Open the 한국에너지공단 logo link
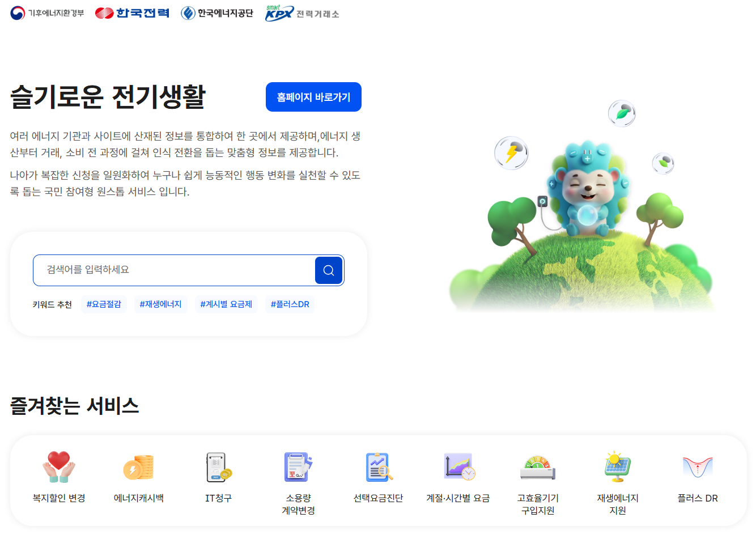The image size is (756, 535). (217, 13)
